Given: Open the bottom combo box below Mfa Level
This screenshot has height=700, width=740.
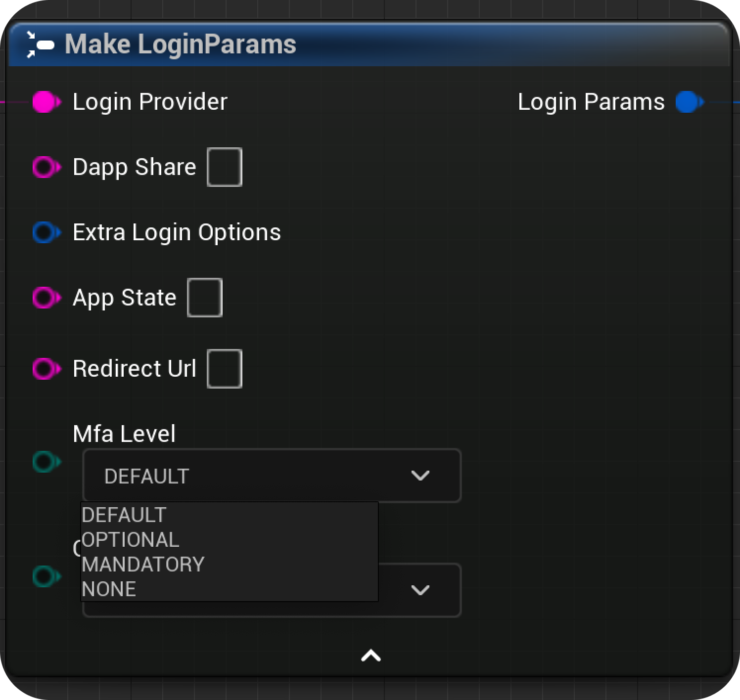Looking at the screenshot, I should (420, 590).
